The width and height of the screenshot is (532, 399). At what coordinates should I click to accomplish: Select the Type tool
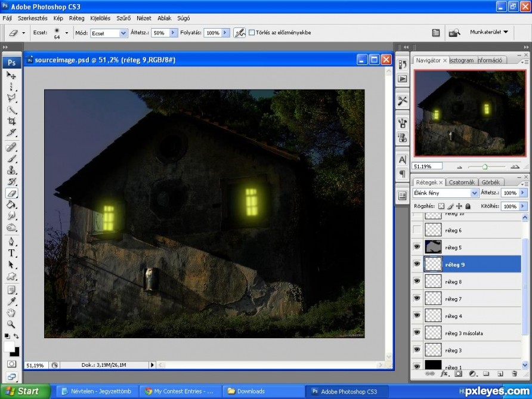(x=11, y=253)
